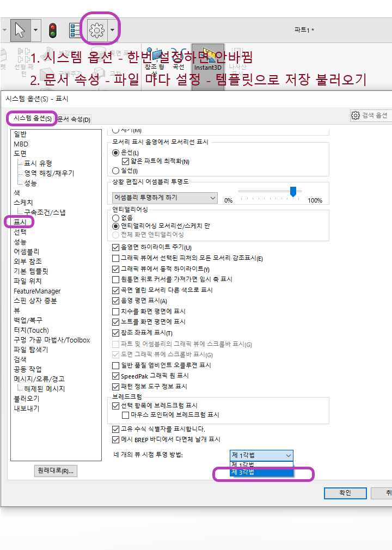Toggle 선택 항목에 브레드크럼 표시 checkbox
The height and width of the screenshot is (550, 392).
116,406
